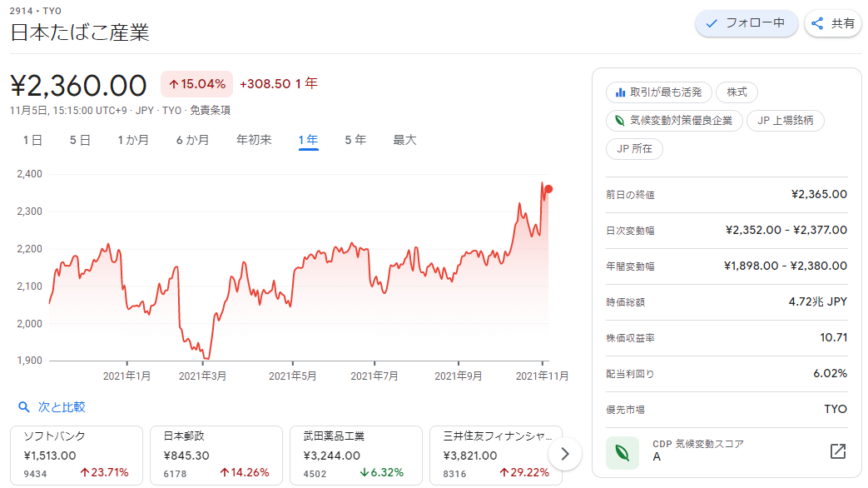Click the bar chart icon in 取引が最も活発 chip

[x=621, y=92]
